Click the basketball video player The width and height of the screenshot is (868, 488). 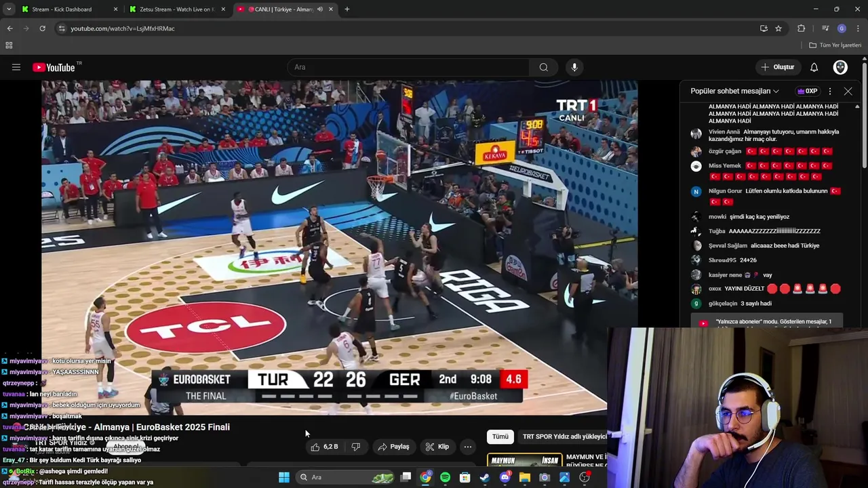[x=340, y=247]
